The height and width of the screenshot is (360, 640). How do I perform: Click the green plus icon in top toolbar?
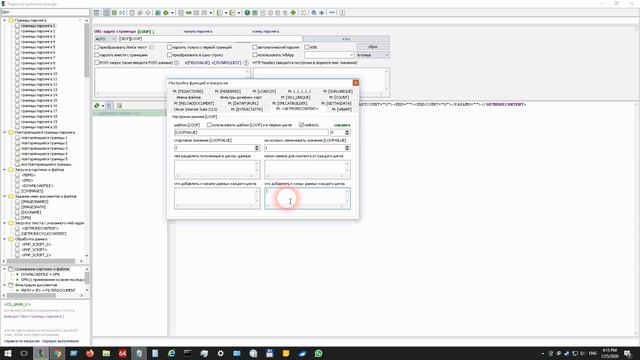(293, 13)
